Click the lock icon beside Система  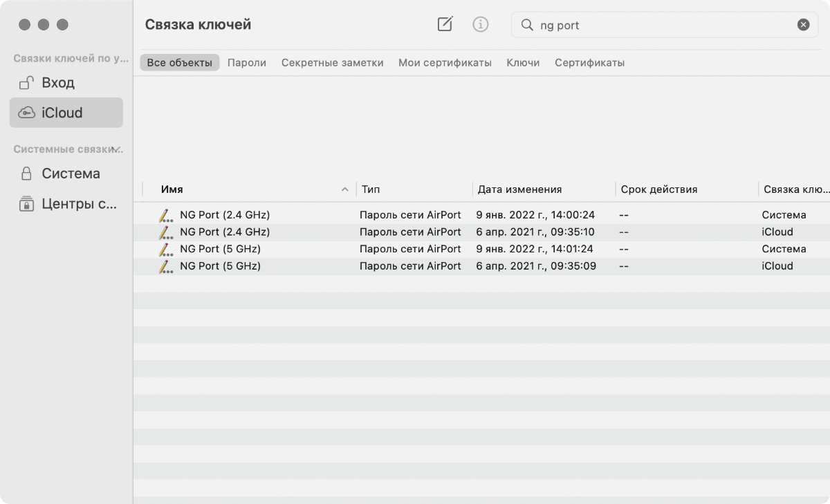click(26, 174)
